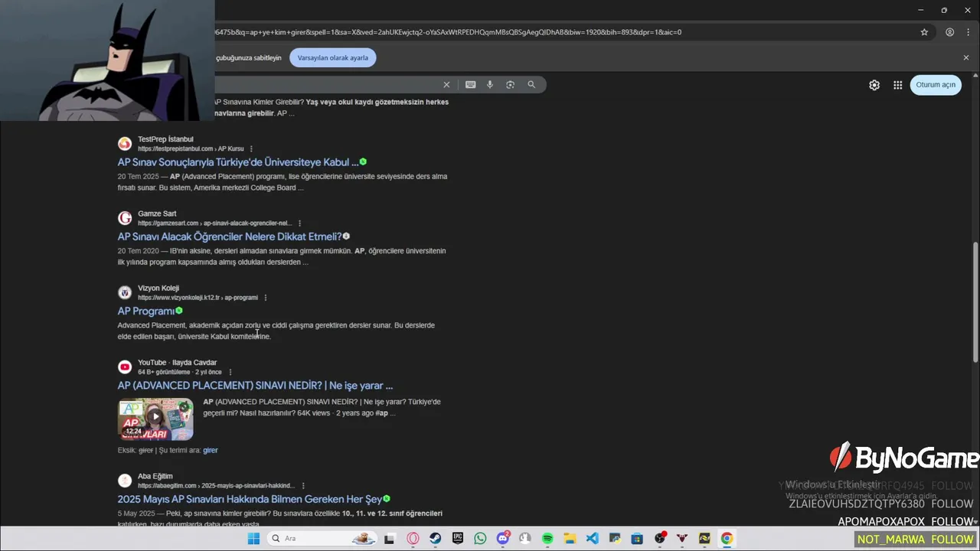Click the TestPrep İstanbul favicon

[125, 144]
